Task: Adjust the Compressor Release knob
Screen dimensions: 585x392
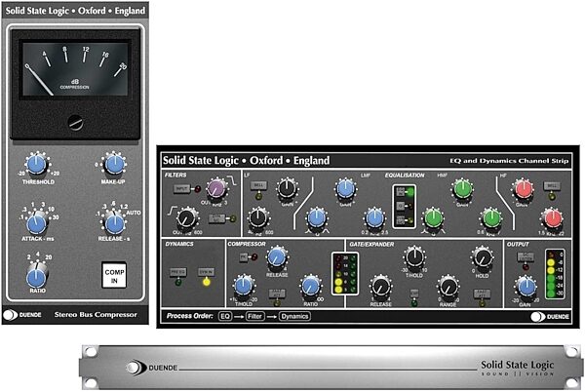Action: 277,258
